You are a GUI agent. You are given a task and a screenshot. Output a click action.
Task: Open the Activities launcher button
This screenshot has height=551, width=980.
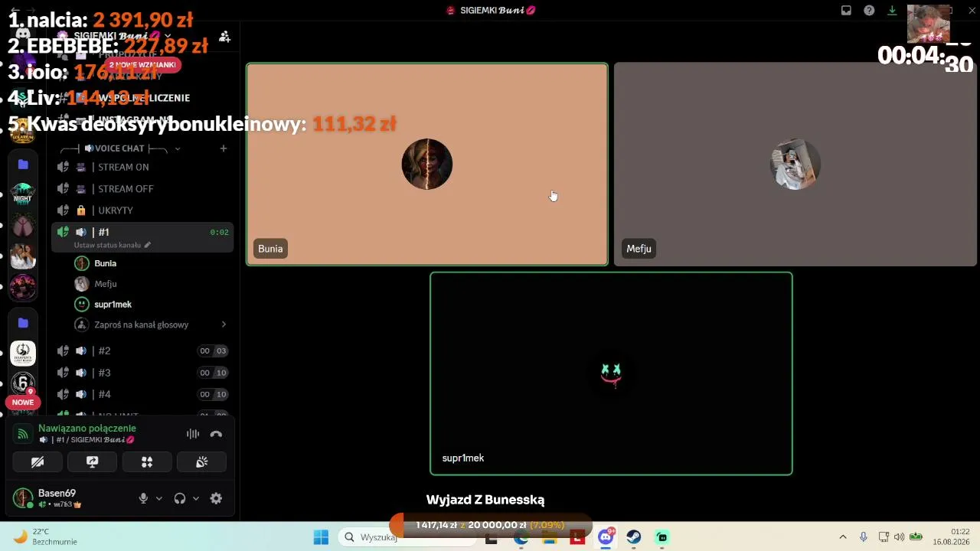tap(147, 462)
